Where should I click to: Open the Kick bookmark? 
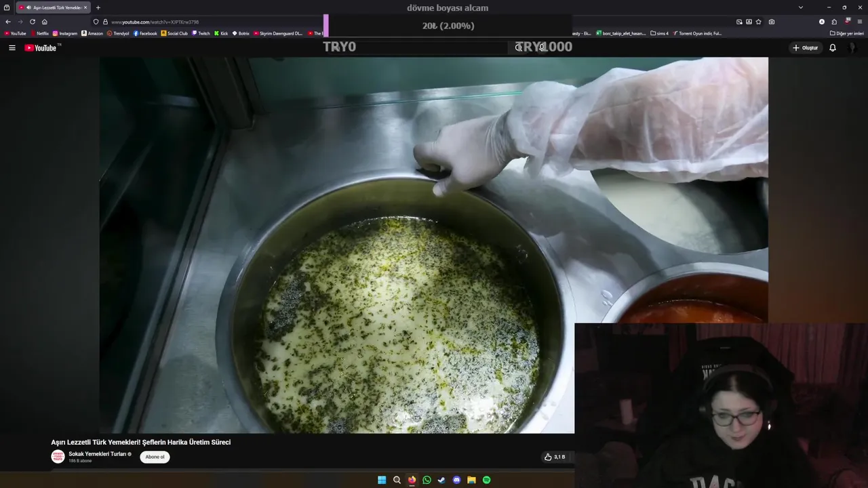pyautogui.click(x=221, y=33)
